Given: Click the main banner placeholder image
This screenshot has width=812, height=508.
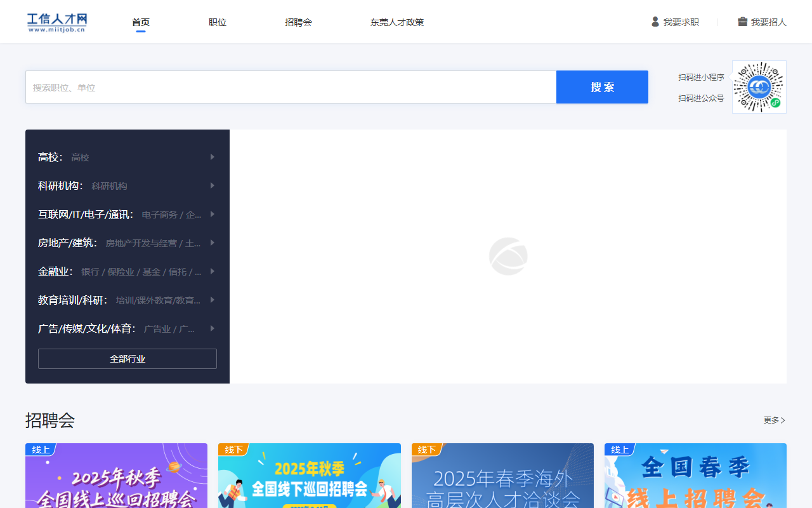Looking at the screenshot, I should click(508, 257).
